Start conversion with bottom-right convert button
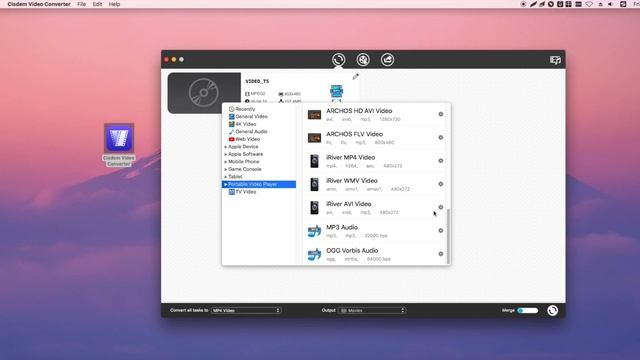Screen dimensions: 640x360 [552, 311]
